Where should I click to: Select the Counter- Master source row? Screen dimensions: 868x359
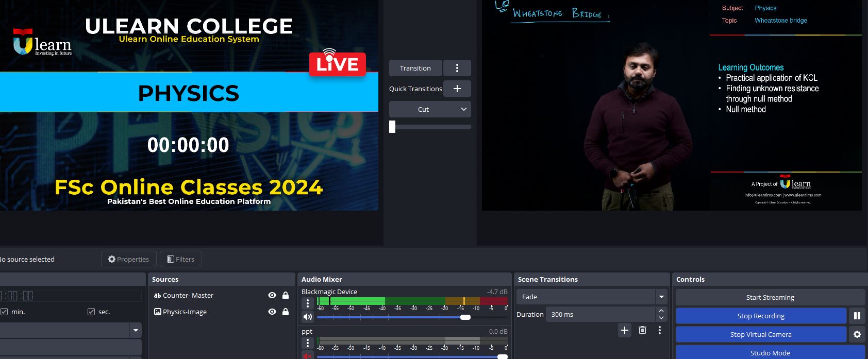(221, 295)
